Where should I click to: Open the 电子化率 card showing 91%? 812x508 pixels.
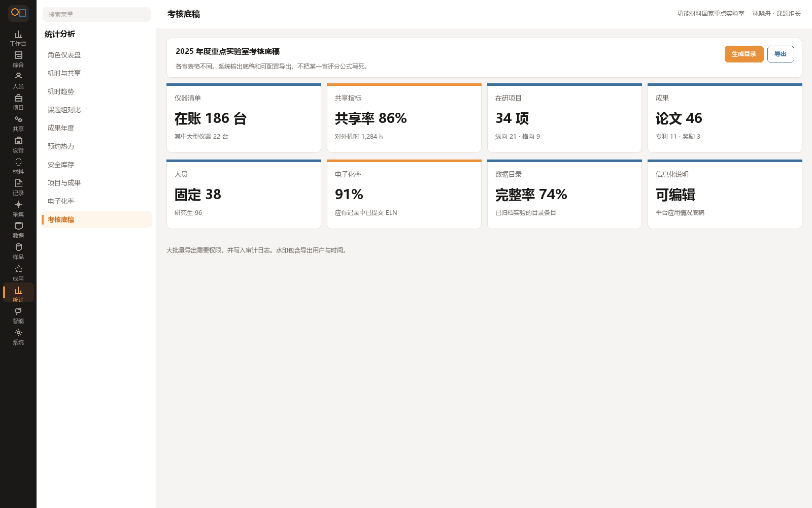click(x=404, y=194)
